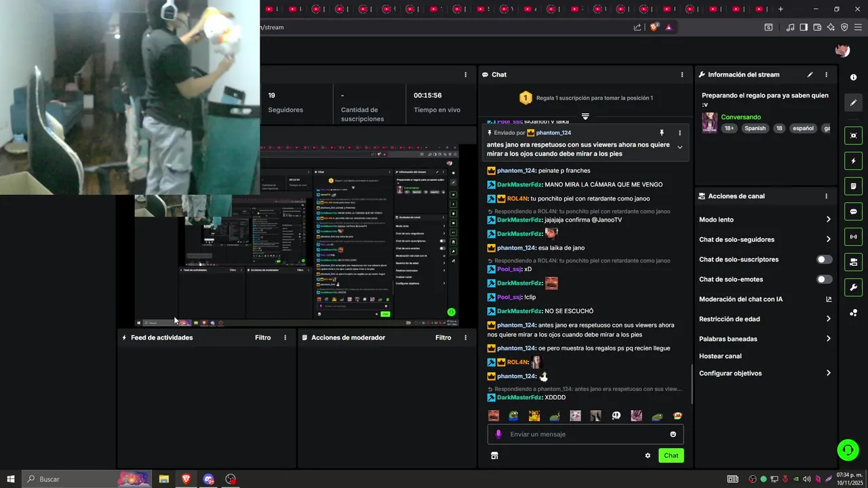Open a new browser tab
The image size is (868, 488).
[781, 9]
